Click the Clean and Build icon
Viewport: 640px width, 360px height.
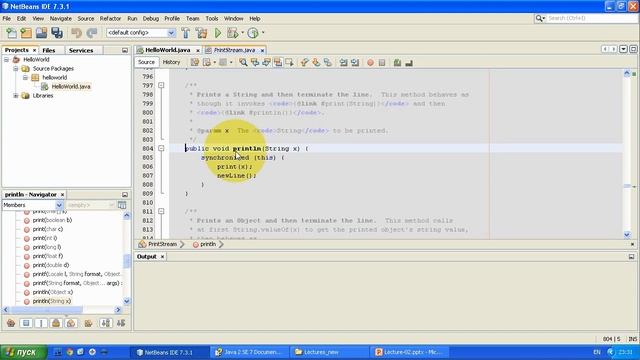coord(201,33)
